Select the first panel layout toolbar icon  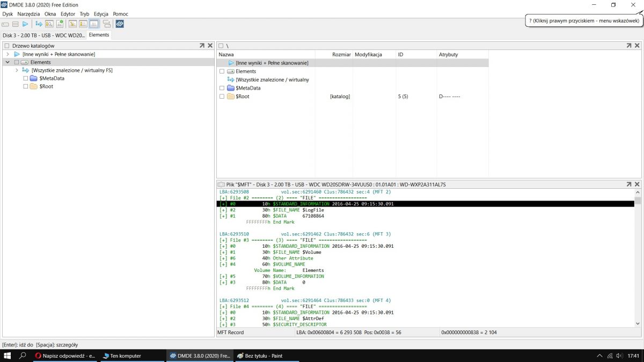point(73,24)
